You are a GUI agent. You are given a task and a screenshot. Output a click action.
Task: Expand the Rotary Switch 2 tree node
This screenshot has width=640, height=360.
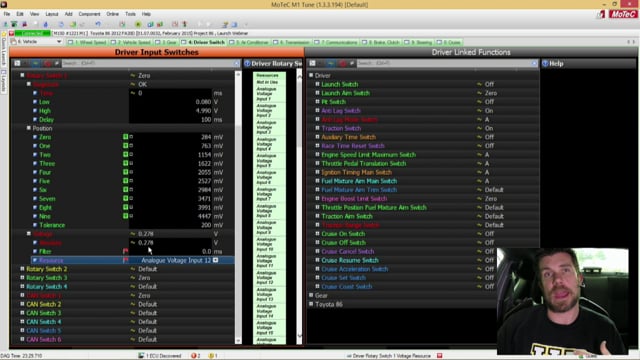pyautogui.click(x=22, y=269)
